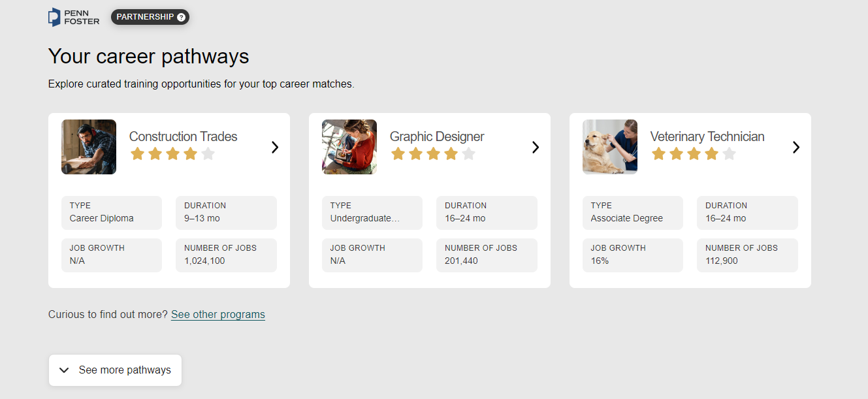The image size is (868, 399).
Task: Click the 16% job growth box
Action: (x=633, y=255)
